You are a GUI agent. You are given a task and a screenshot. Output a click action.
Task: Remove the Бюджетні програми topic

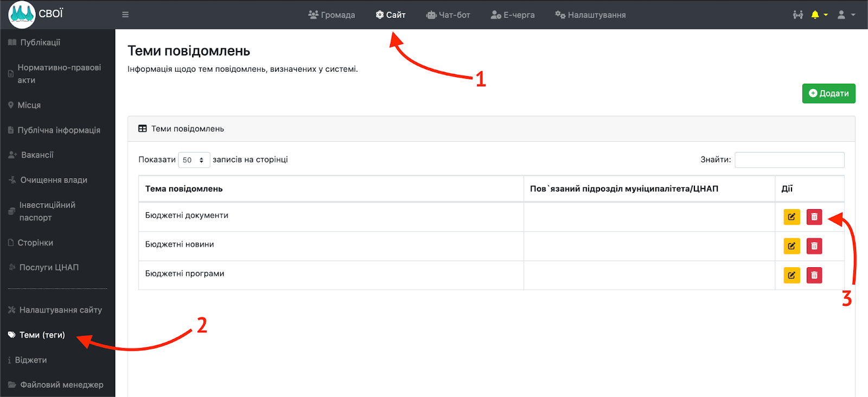[814, 275]
